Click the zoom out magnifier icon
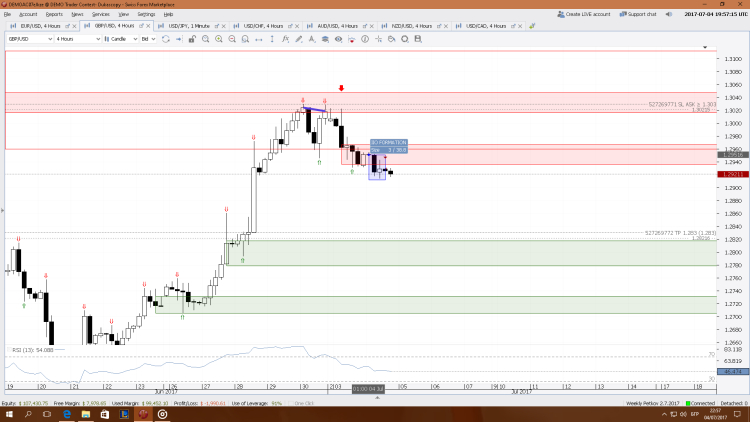 coord(232,39)
